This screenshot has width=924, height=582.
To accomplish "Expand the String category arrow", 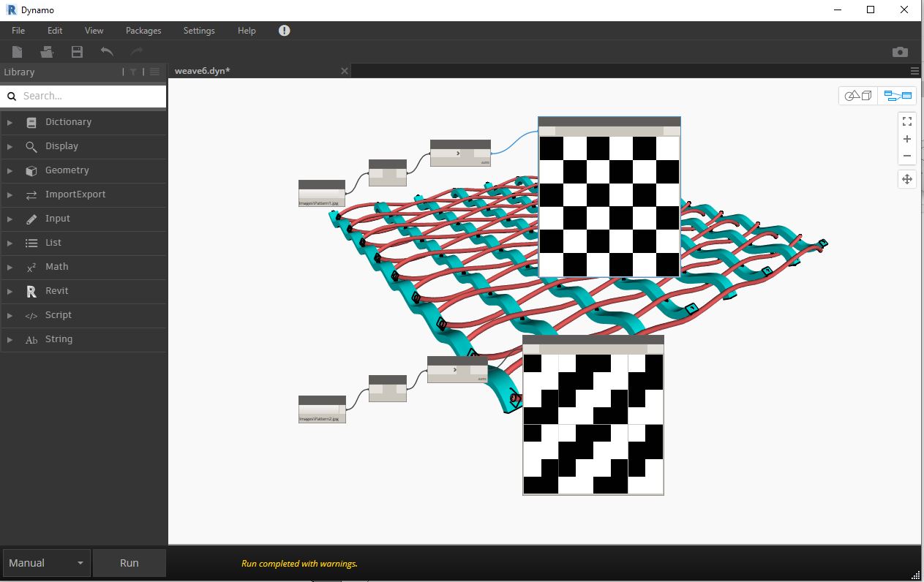I will [x=10, y=340].
